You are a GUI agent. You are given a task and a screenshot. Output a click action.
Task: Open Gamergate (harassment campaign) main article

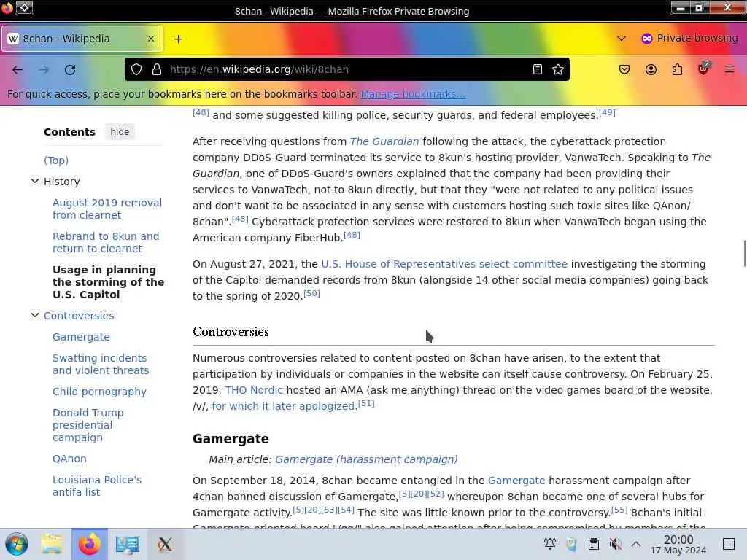pyautogui.click(x=366, y=459)
